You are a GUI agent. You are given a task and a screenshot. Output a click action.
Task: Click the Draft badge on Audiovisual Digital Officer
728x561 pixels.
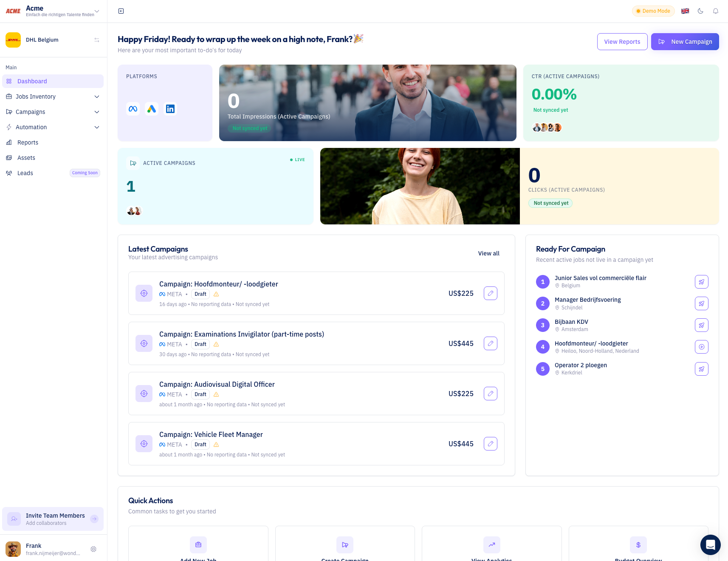pos(200,394)
